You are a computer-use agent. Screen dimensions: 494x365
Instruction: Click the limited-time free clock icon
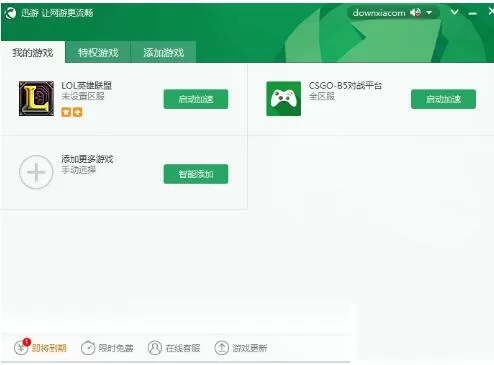(x=88, y=348)
